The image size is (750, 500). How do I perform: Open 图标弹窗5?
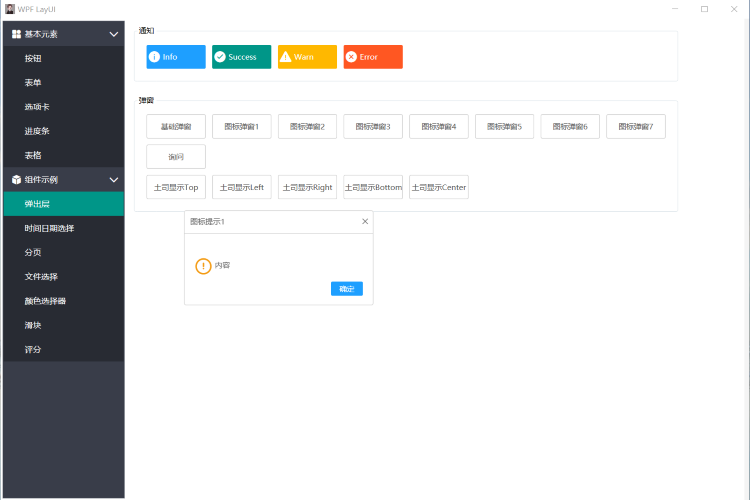pyautogui.click(x=504, y=126)
